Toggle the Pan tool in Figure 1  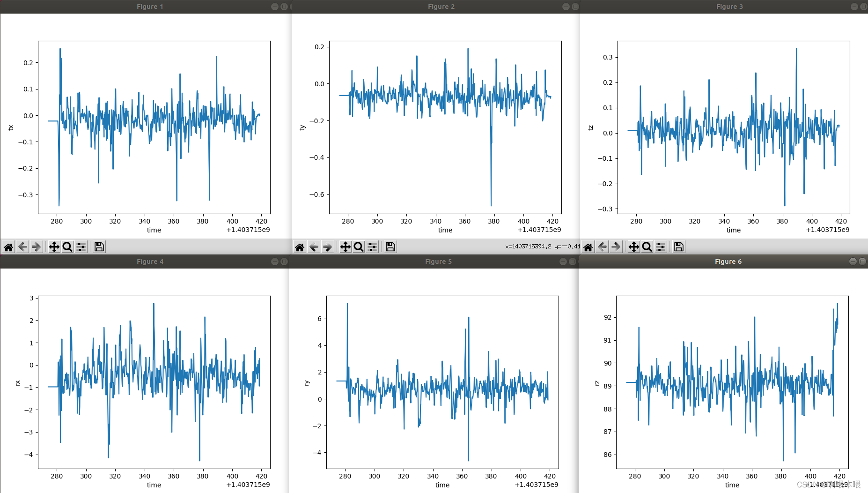coord(54,247)
